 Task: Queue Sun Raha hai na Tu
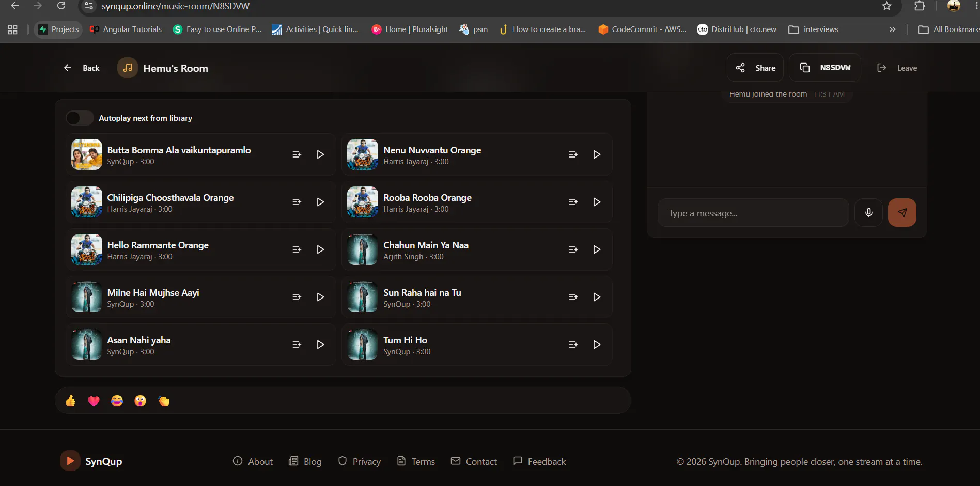click(x=573, y=297)
